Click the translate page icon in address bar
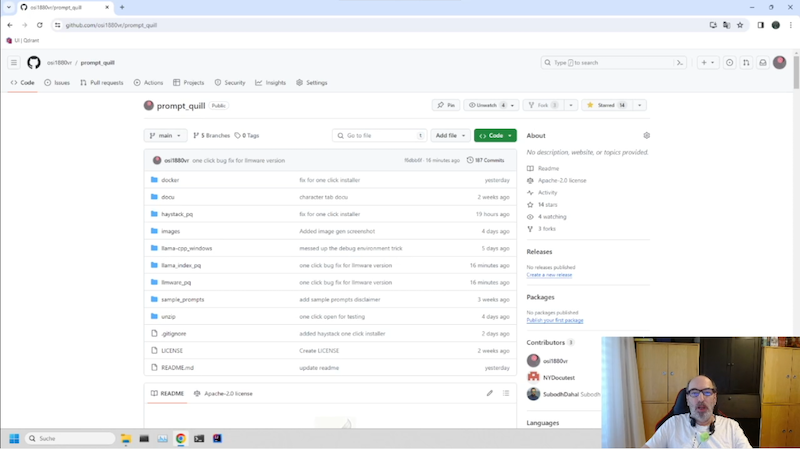The height and width of the screenshot is (449, 800). pyautogui.click(x=727, y=25)
